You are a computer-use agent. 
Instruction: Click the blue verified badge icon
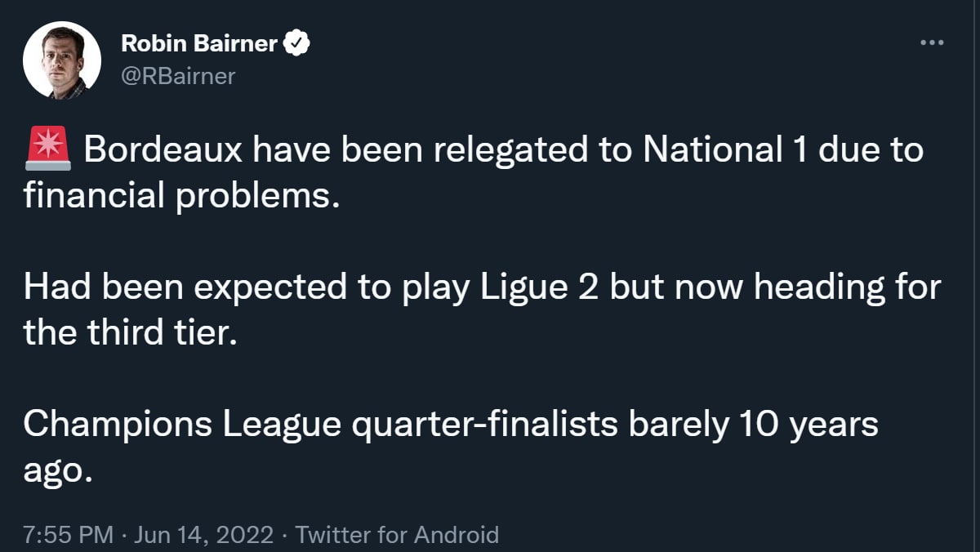pos(295,44)
